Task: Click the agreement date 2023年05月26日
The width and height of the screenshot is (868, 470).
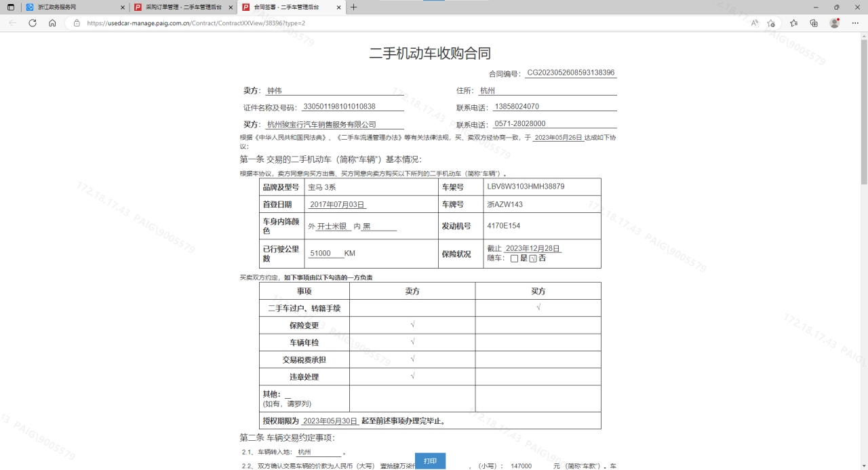Action: (558, 137)
